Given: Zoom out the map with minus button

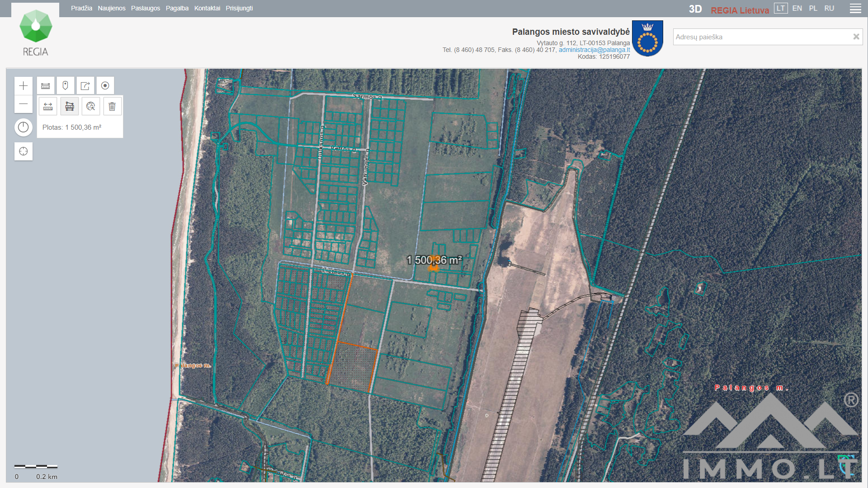Looking at the screenshot, I should pos(24,104).
